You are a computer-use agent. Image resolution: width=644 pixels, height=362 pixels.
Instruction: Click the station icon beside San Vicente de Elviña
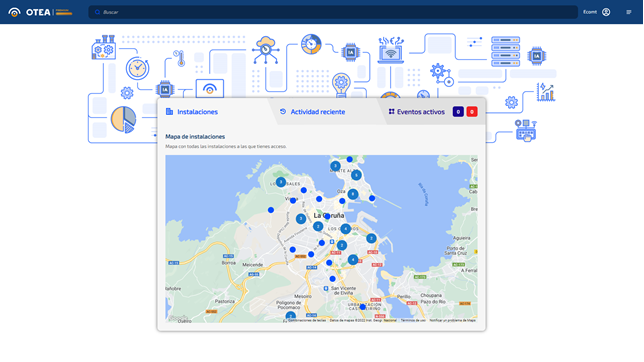[x=326, y=288]
